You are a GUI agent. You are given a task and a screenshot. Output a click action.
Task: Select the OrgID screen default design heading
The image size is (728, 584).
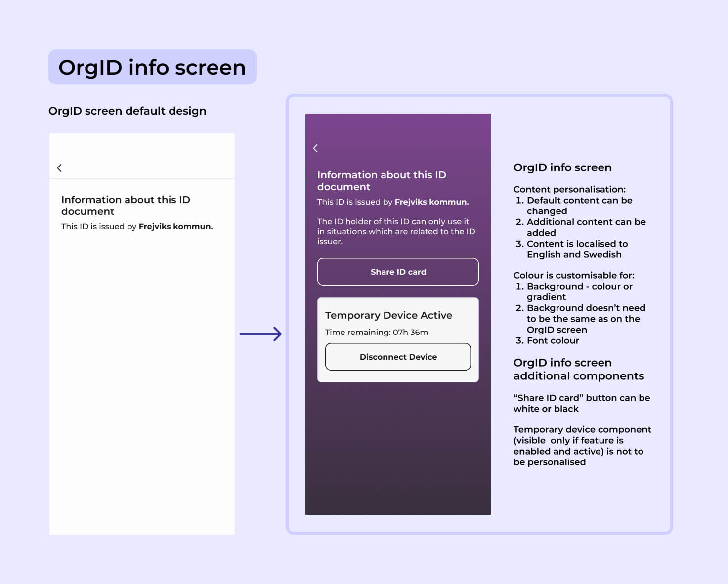pyautogui.click(x=128, y=111)
